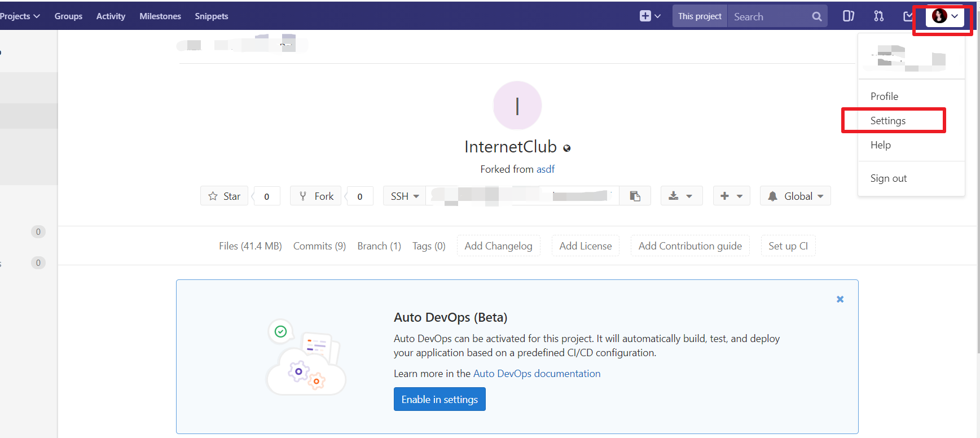Click Add Contribution guide button
The height and width of the screenshot is (438, 980).
click(690, 246)
